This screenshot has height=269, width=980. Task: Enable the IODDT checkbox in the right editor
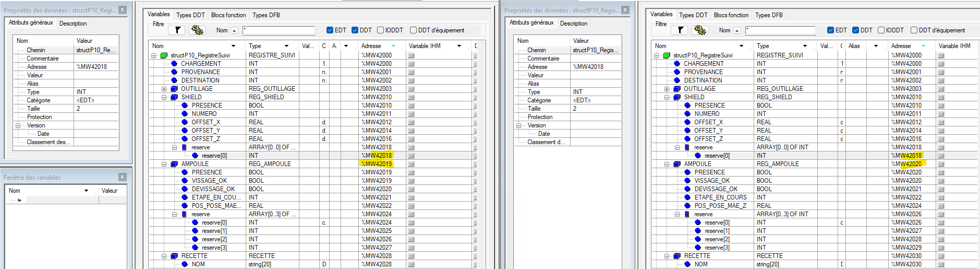[881, 30]
